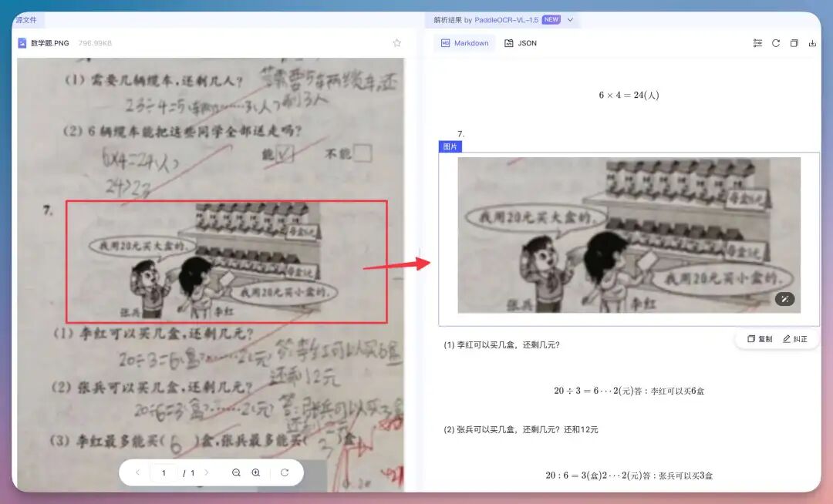Screen dimensions: 833x504
Task: Click the NEW badge next to model name
Action: tap(551, 19)
